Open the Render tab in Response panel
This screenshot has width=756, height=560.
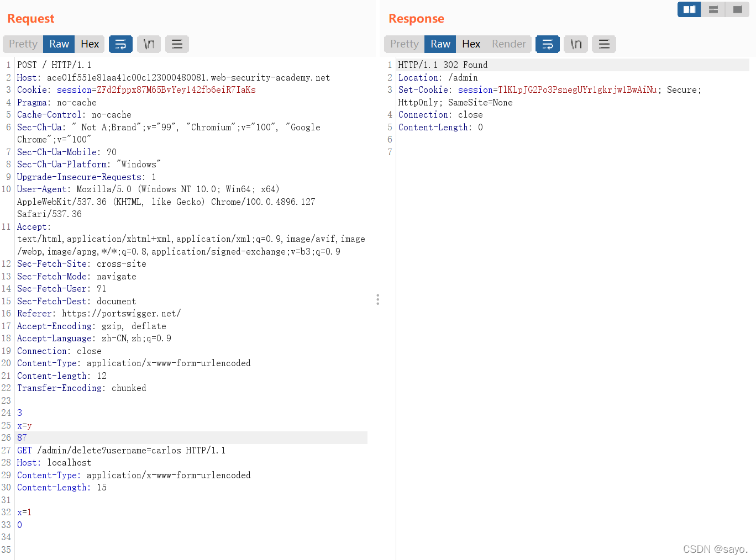[x=508, y=44]
